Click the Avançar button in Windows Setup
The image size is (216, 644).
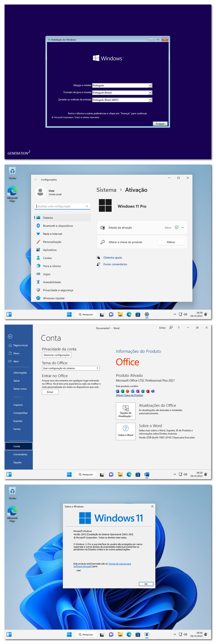[160, 124]
